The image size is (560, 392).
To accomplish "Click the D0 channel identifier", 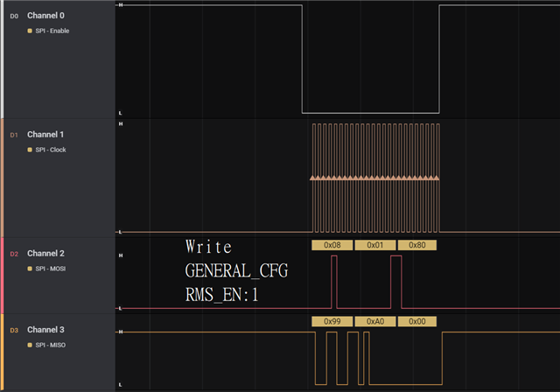I will [x=14, y=17].
